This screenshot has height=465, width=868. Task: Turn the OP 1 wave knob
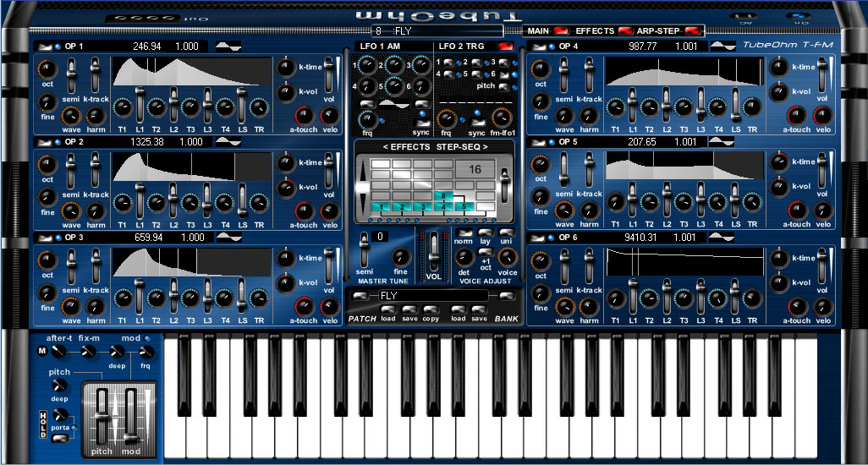[71, 116]
